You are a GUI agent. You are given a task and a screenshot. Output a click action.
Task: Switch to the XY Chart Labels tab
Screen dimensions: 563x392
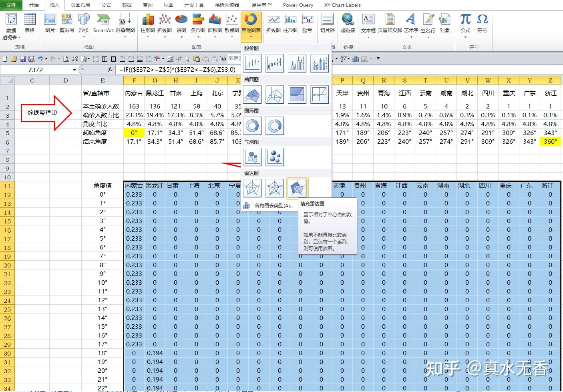point(342,5)
